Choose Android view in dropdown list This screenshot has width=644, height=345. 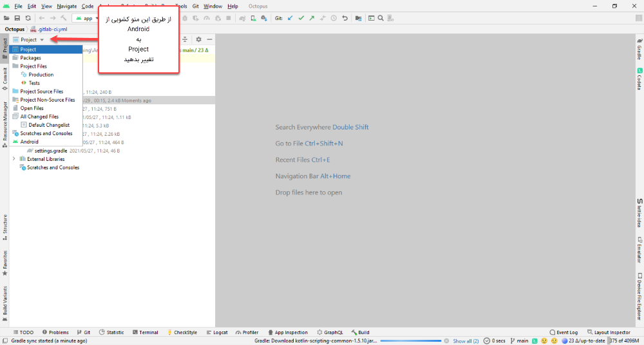pos(46,142)
